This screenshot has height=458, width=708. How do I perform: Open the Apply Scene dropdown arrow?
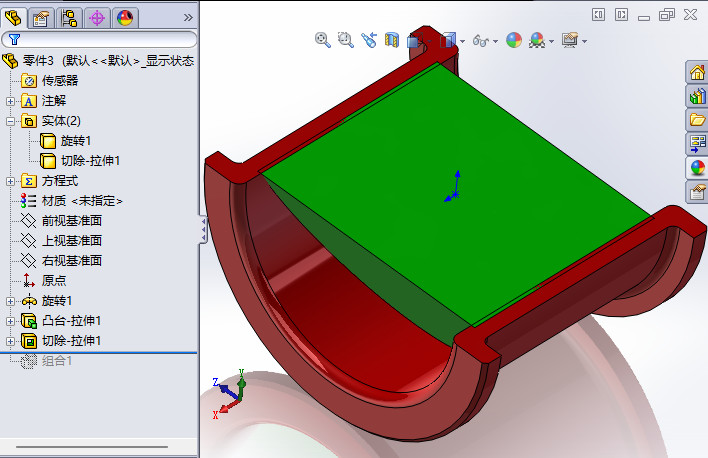tap(551, 41)
